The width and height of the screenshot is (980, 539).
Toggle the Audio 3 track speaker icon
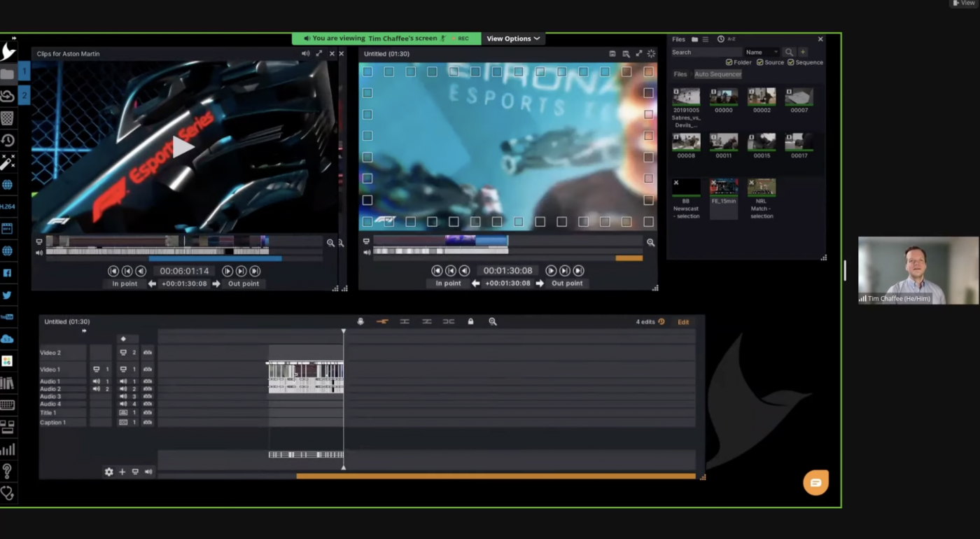(123, 396)
